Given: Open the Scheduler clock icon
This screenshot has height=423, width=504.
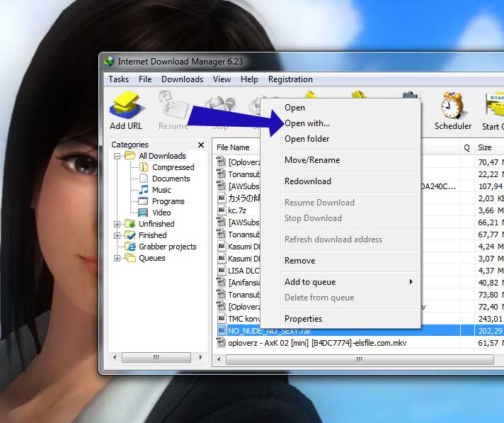Looking at the screenshot, I should click(452, 105).
